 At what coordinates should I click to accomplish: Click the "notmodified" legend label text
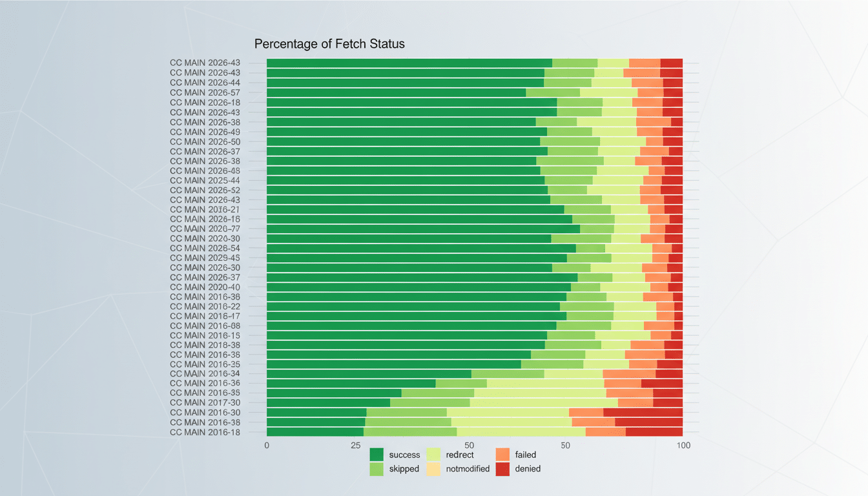tap(468, 469)
